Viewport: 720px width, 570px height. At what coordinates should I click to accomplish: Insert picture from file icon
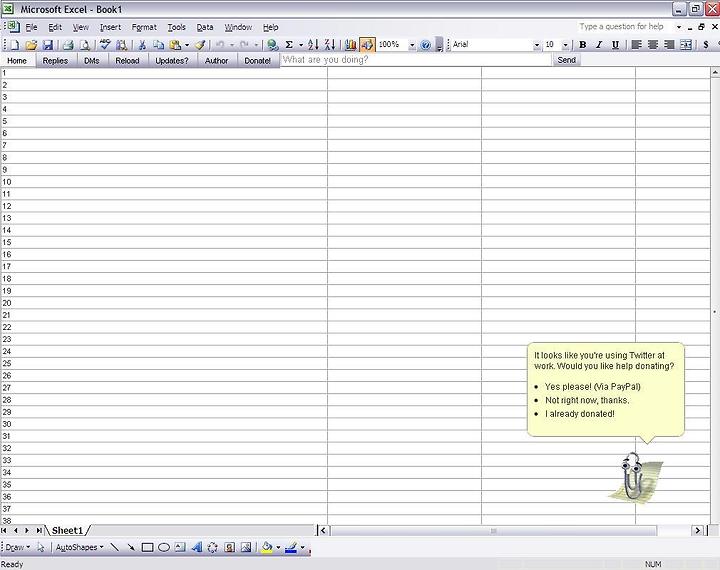coord(246,547)
